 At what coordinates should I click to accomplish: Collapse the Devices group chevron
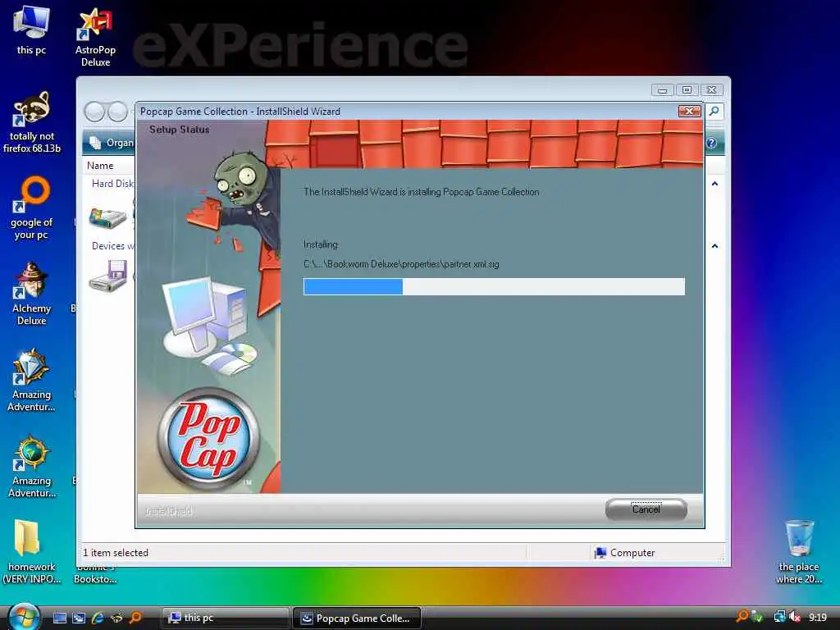(x=714, y=246)
